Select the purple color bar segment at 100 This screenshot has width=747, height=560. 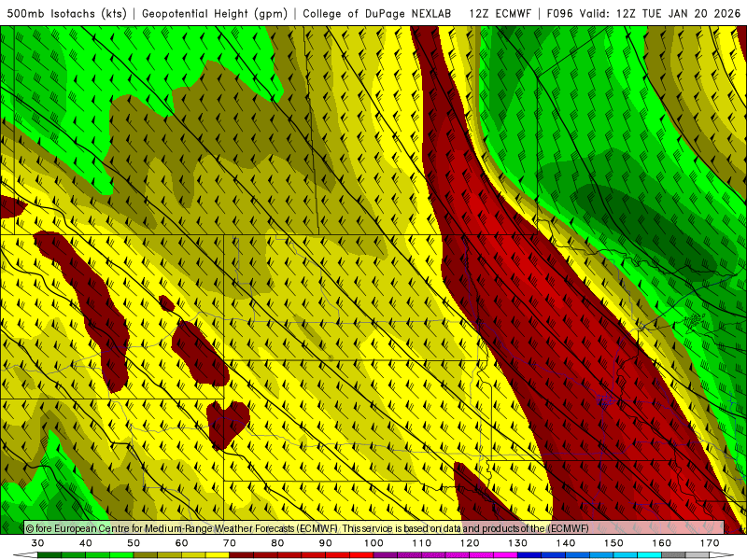tap(386, 554)
